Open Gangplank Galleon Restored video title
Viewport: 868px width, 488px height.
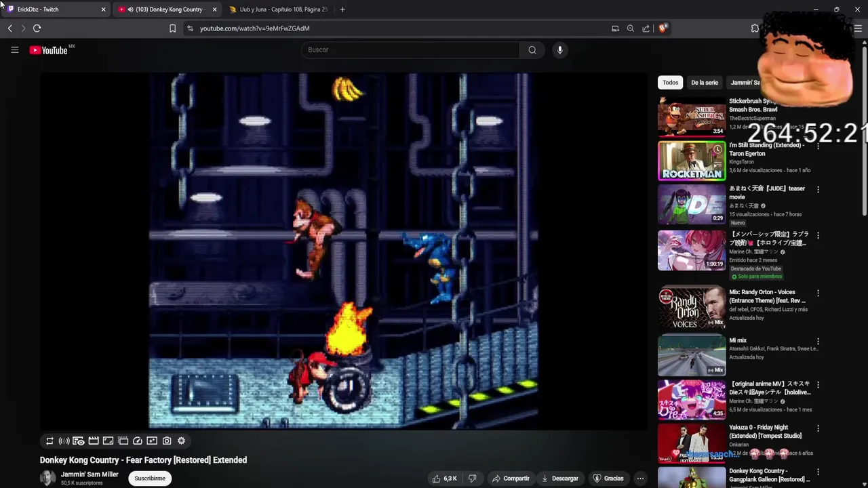(770, 475)
